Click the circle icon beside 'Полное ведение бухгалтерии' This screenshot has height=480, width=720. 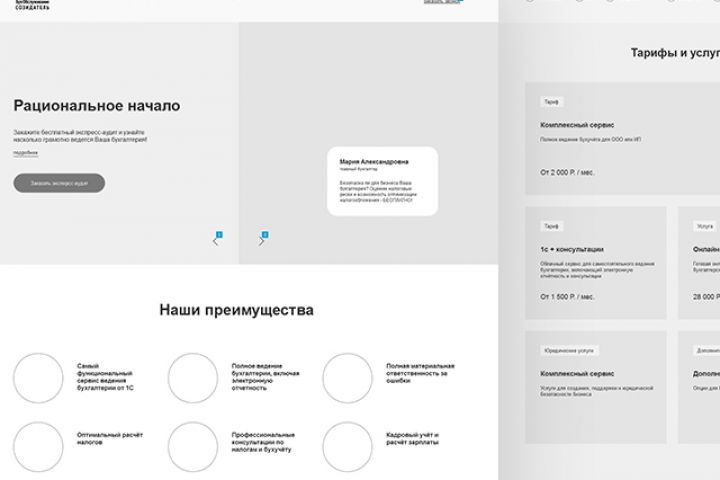tap(193, 378)
